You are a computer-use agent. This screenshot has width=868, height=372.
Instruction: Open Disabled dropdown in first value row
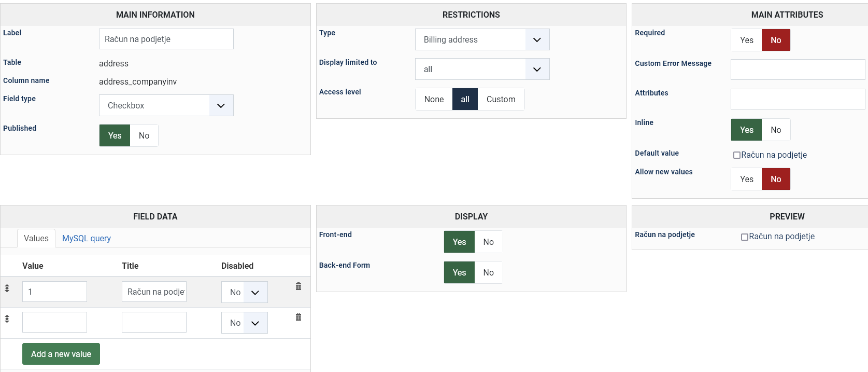[244, 292]
